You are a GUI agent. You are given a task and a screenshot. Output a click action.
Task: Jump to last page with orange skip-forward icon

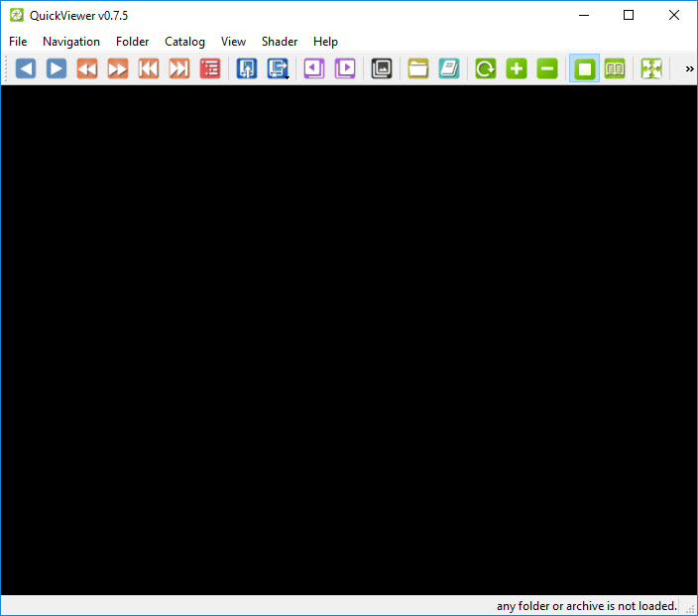[178, 68]
